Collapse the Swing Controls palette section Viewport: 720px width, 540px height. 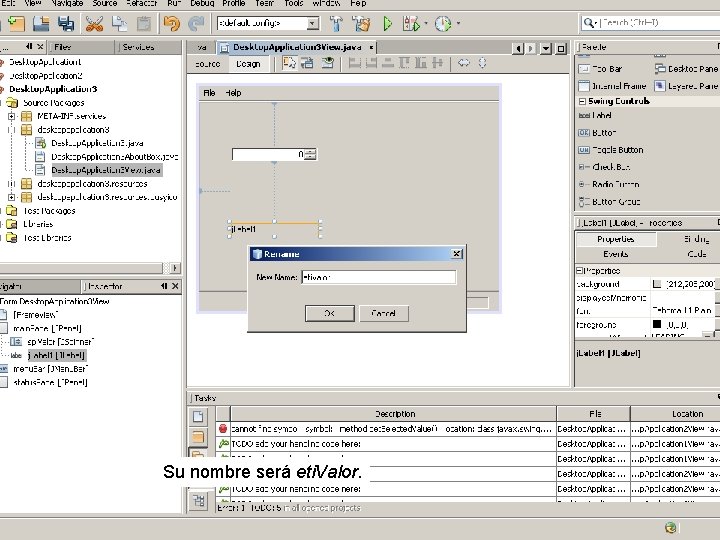[582, 101]
